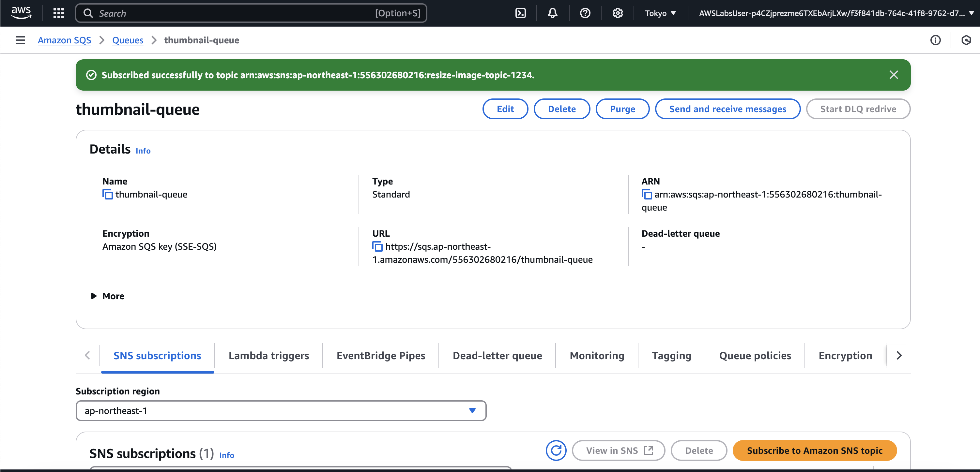Switch to the SNS subscriptions tab
980x472 pixels.
[158, 356]
